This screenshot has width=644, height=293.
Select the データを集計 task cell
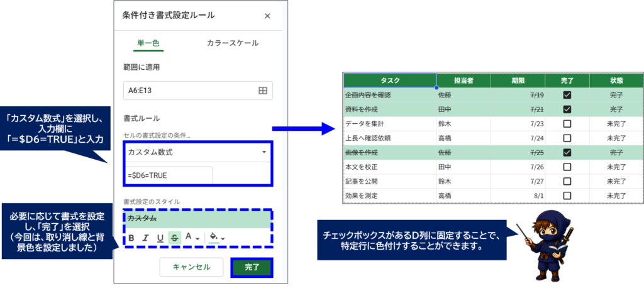(390, 123)
